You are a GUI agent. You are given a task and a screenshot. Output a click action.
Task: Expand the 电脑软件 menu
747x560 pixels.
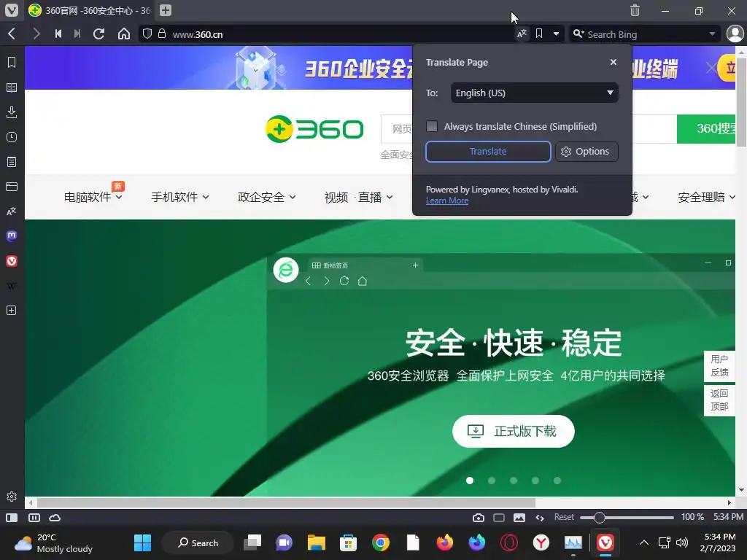coord(93,197)
